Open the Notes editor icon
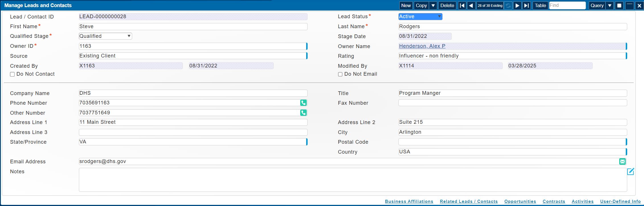This screenshot has width=644, height=206. pyautogui.click(x=630, y=172)
